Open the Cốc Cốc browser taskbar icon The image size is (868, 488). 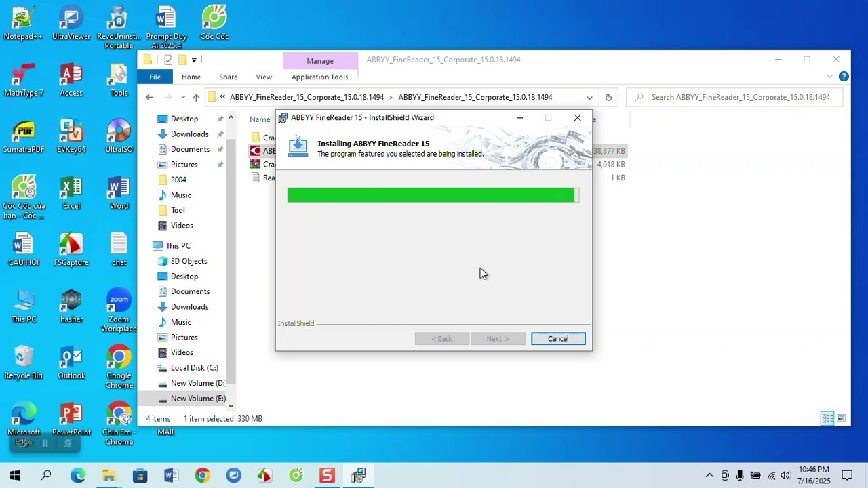pos(296,476)
